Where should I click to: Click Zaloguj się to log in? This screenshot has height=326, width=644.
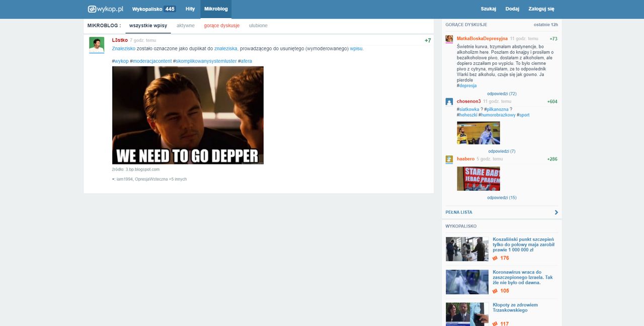click(541, 9)
